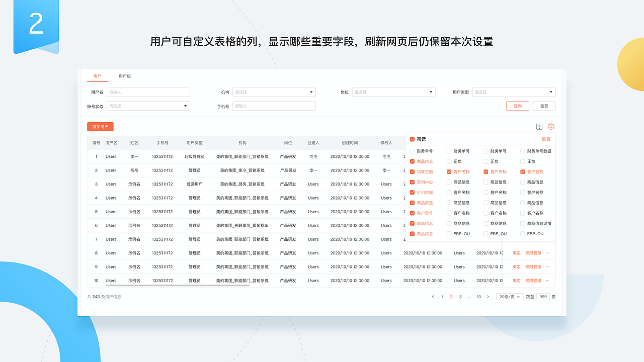Go to the previous page arrow
This screenshot has width=644, height=362.
(x=433, y=297)
